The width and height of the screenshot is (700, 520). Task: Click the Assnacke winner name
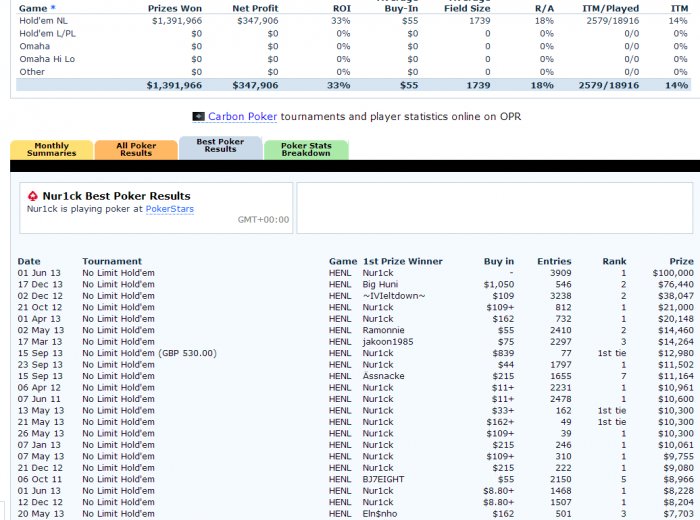coord(383,376)
